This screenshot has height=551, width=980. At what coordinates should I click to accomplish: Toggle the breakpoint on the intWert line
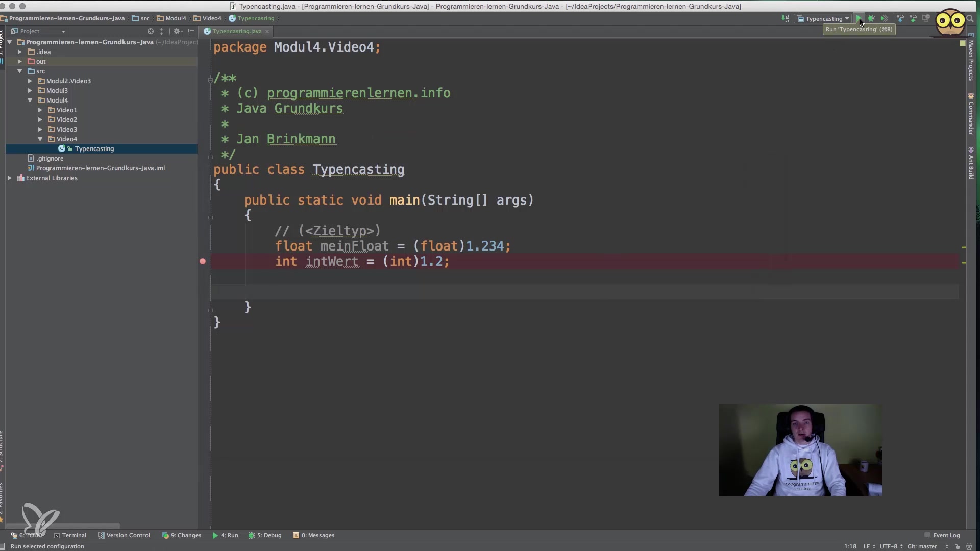click(x=203, y=261)
